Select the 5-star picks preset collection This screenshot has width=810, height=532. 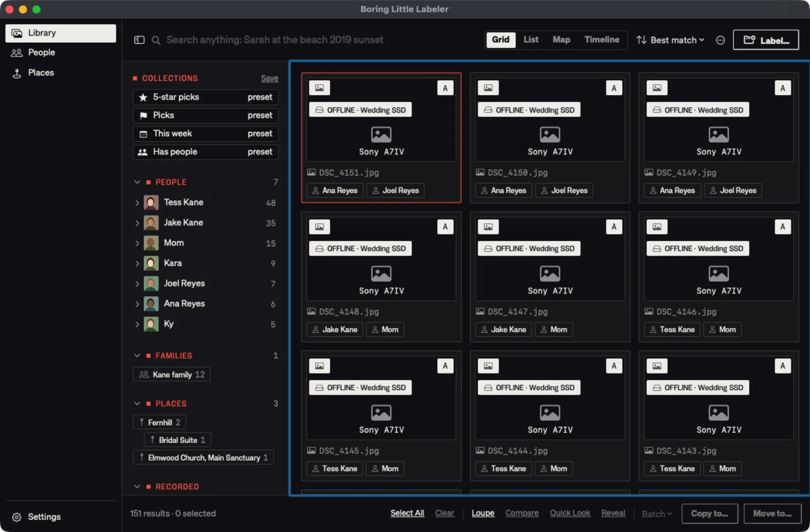point(206,97)
